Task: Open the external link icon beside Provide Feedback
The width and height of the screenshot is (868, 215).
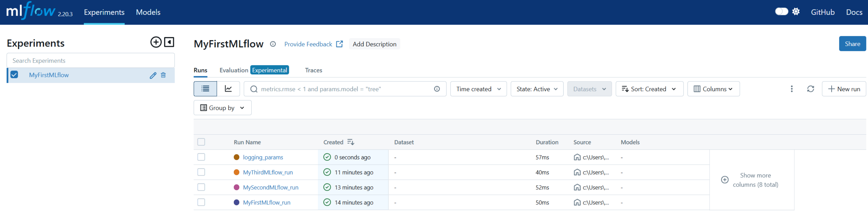Action: tap(340, 44)
